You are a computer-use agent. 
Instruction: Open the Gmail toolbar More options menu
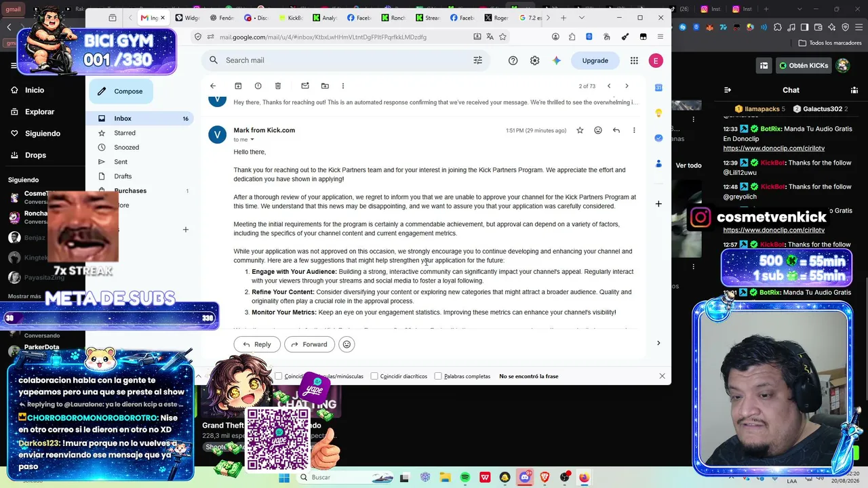click(343, 86)
